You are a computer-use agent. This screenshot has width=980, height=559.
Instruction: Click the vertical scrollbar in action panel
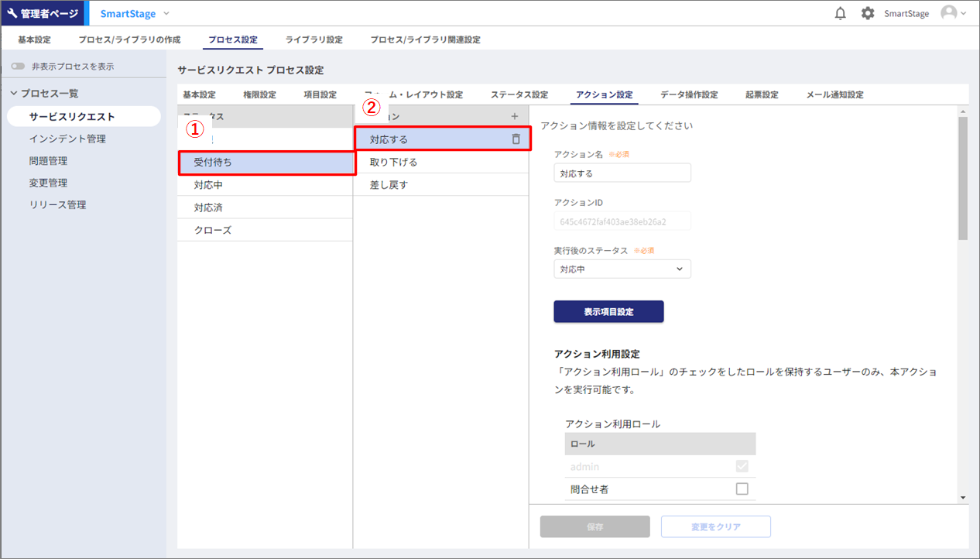[963, 178]
